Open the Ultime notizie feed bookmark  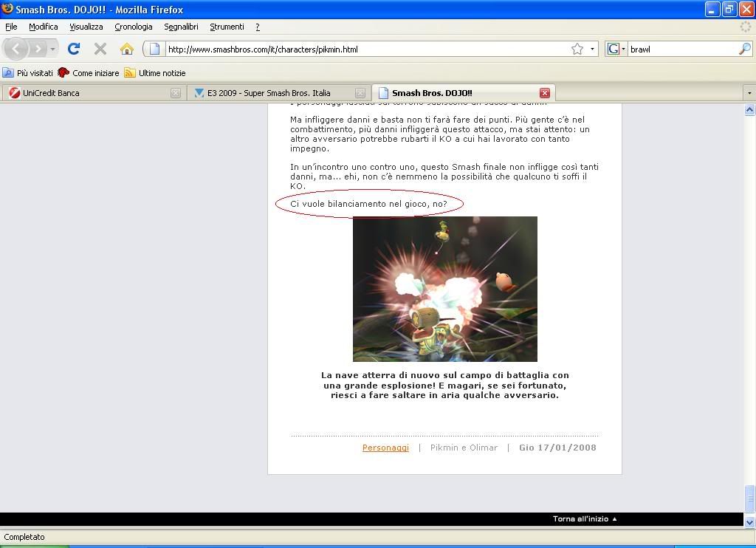pyautogui.click(x=155, y=73)
